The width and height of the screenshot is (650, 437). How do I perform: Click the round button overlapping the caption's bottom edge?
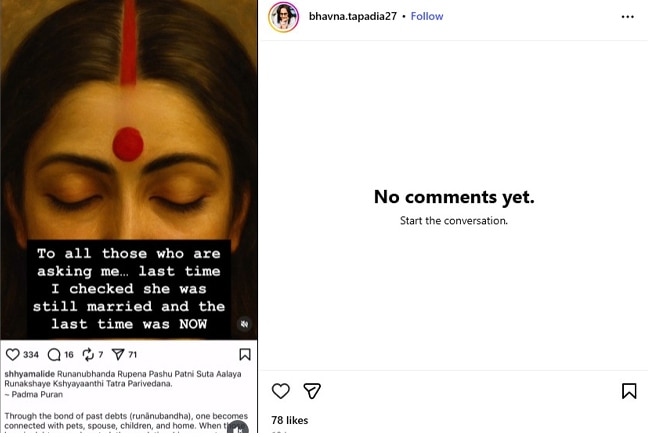coord(237,428)
